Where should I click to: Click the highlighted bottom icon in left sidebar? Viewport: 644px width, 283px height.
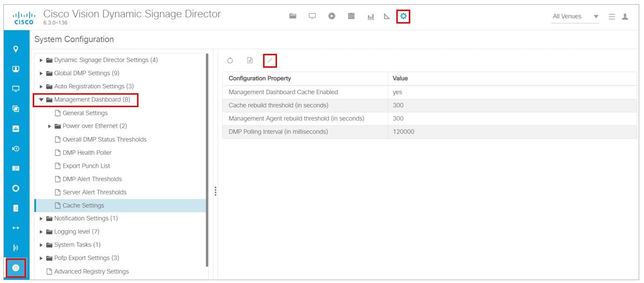[x=16, y=268]
